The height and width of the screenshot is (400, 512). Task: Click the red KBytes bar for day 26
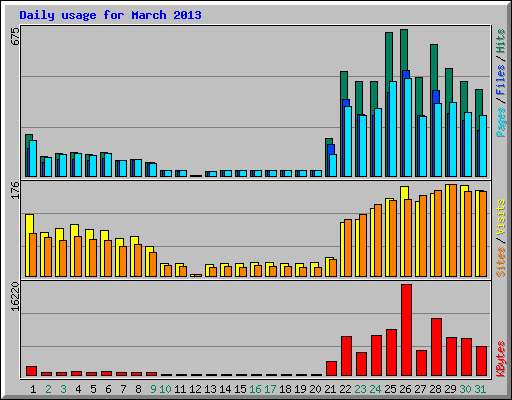tap(406, 330)
